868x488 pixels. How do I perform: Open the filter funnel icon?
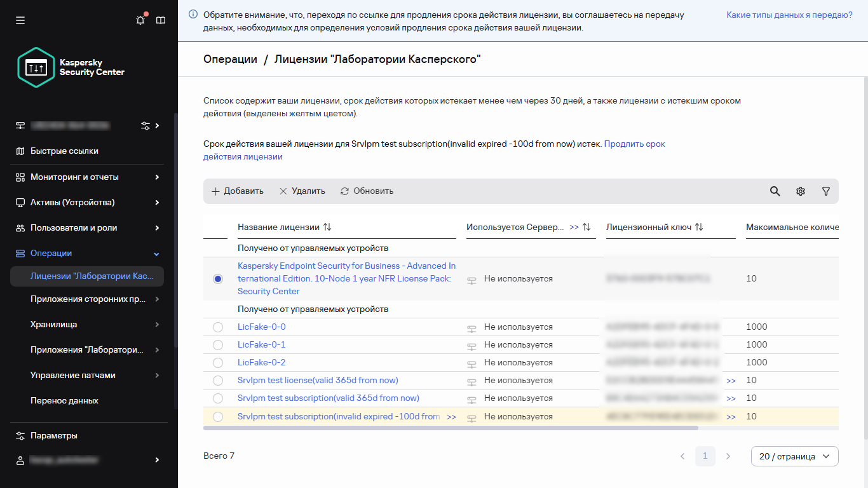point(825,191)
